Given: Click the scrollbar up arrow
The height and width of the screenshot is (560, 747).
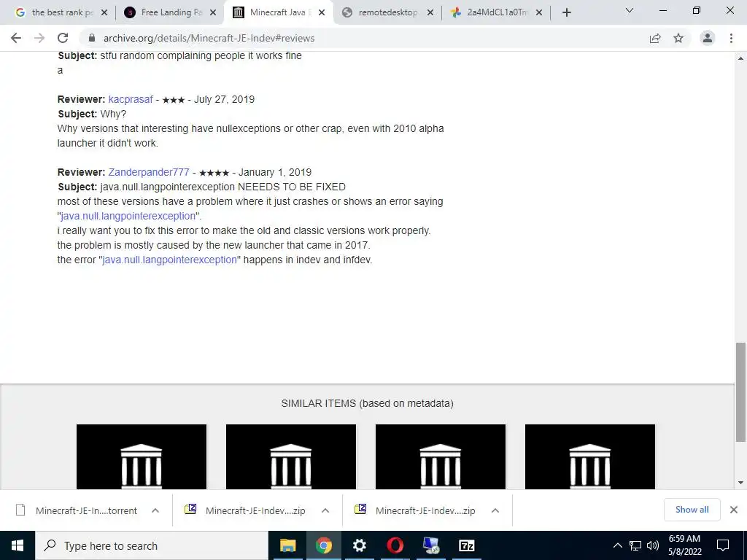Looking at the screenshot, I should (x=740, y=58).
